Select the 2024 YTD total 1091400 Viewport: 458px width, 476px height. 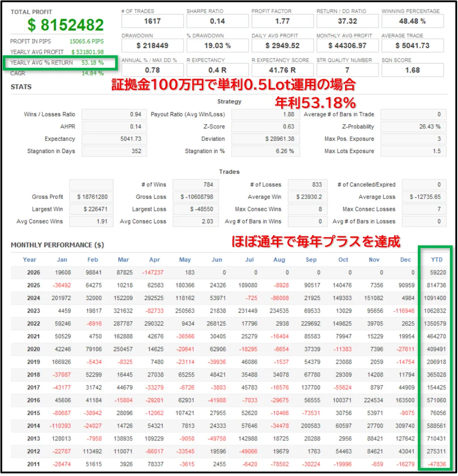[435, 298]
